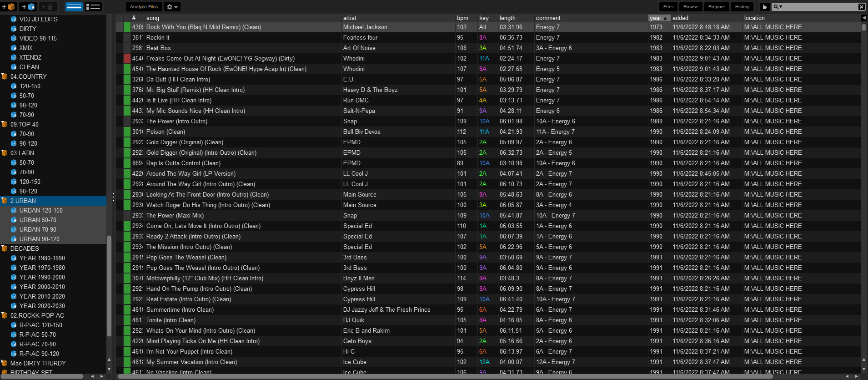
Task: Click into the search input field
Action: 820,7
